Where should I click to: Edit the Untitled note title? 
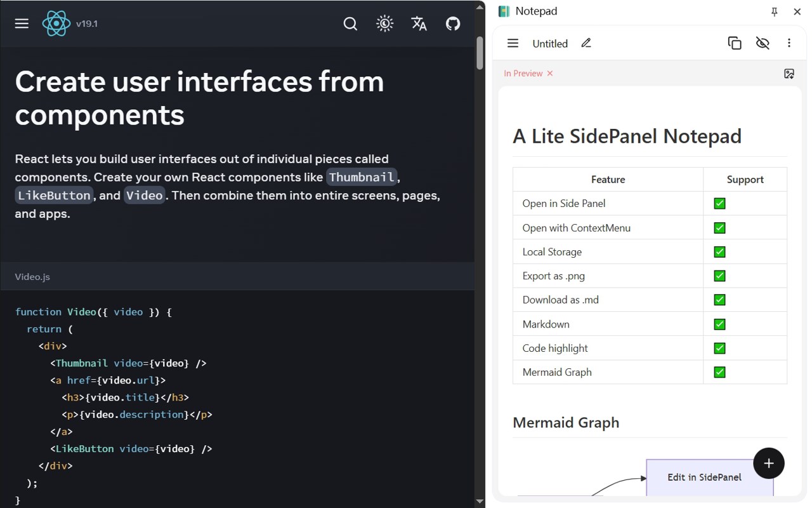point(586,43)
